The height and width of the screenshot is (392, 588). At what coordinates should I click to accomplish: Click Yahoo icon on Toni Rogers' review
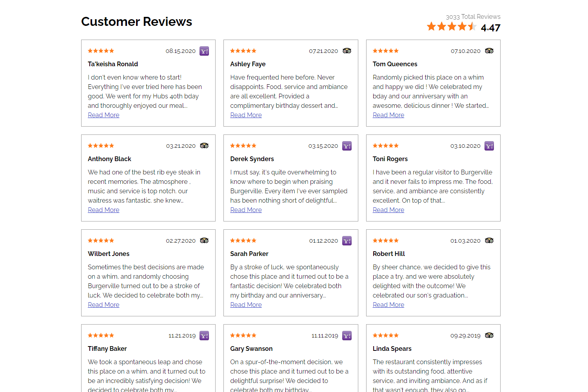489,146
